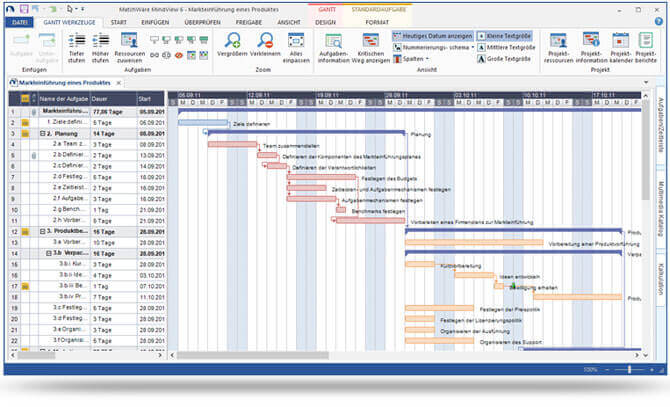Click the green 100% complete flag icon
Image resolution: width=670 pixels, height=407 pixels.
point(203,40)
